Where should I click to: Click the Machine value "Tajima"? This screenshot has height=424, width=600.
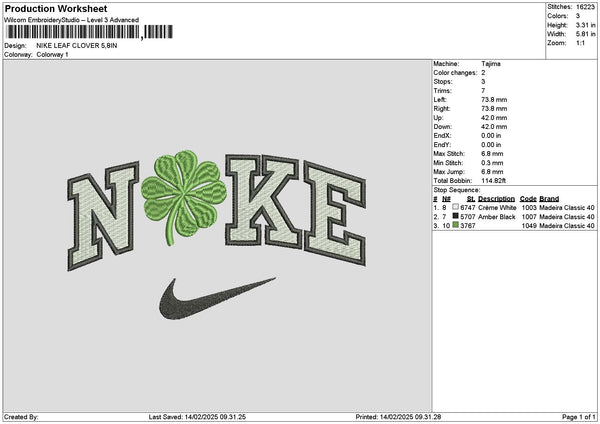tap(491, 64)
